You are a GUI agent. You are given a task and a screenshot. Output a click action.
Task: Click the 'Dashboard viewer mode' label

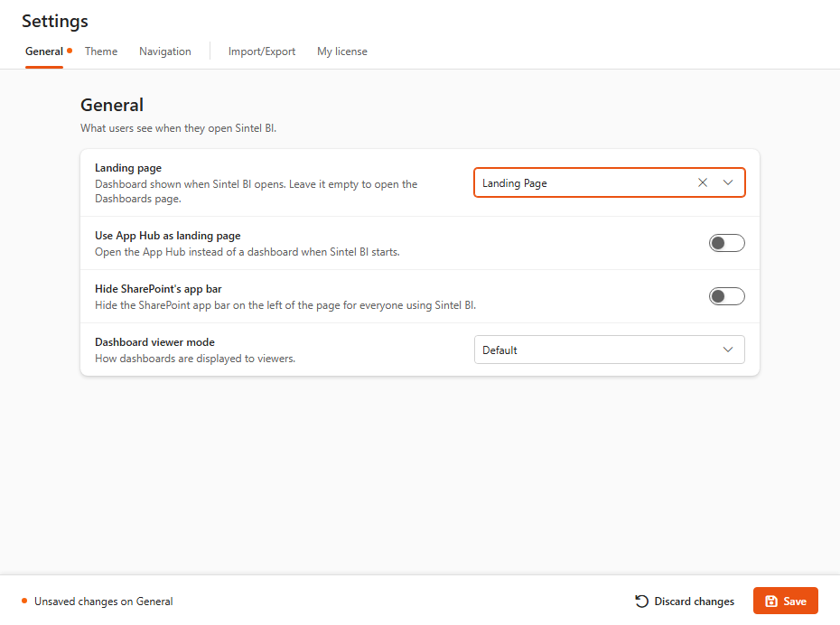click(154, 341)
